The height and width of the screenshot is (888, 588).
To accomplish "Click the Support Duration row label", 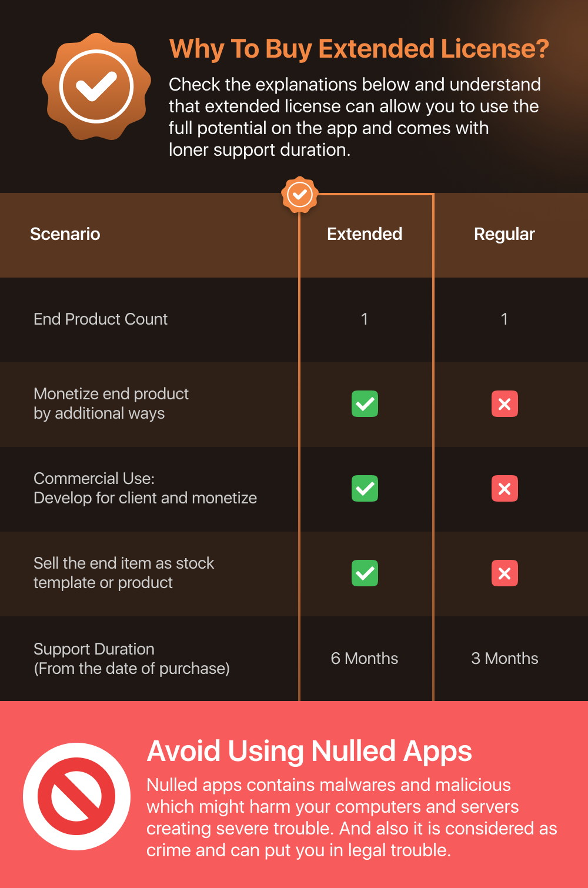I will 132,659.
